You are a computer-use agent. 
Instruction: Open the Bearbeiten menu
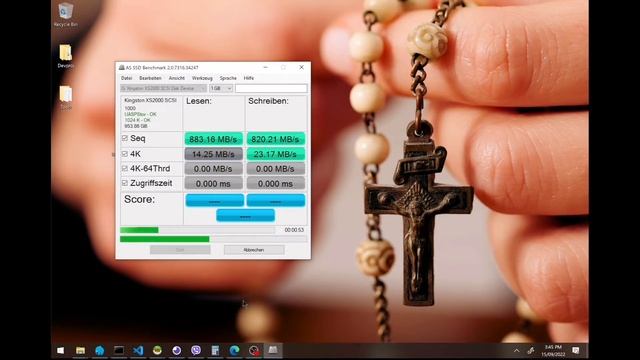coord(150,78)
